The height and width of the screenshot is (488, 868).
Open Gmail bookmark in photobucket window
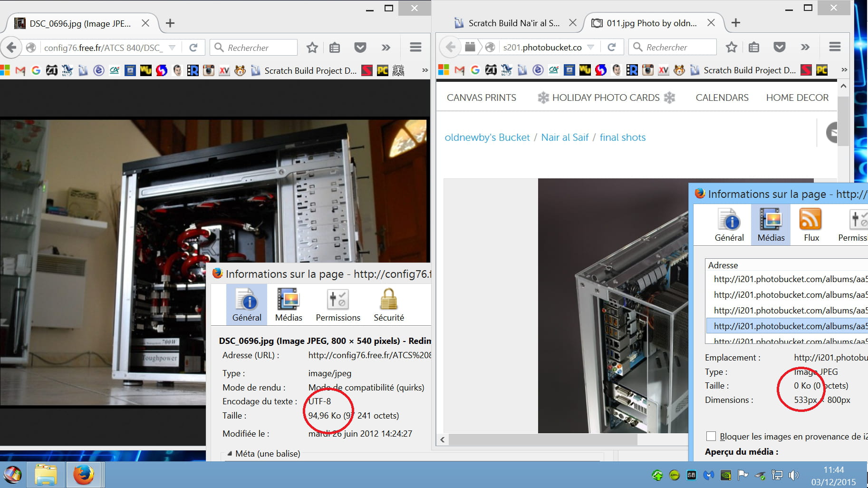[x=459, y=70]
